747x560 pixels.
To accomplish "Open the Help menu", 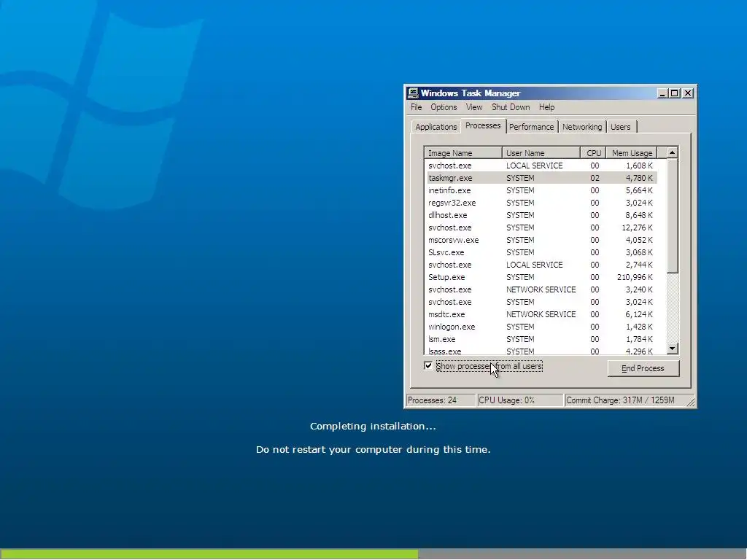I will (x=546, y=107).
